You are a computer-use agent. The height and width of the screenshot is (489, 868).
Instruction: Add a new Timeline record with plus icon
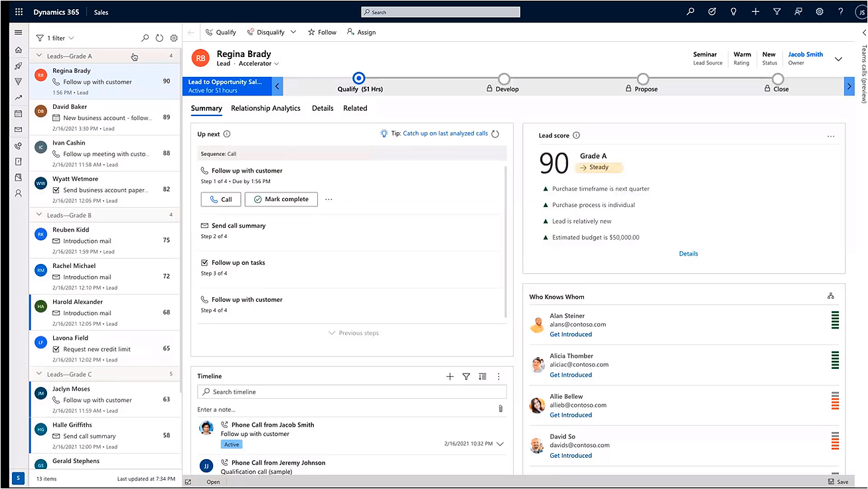(450, 376)
